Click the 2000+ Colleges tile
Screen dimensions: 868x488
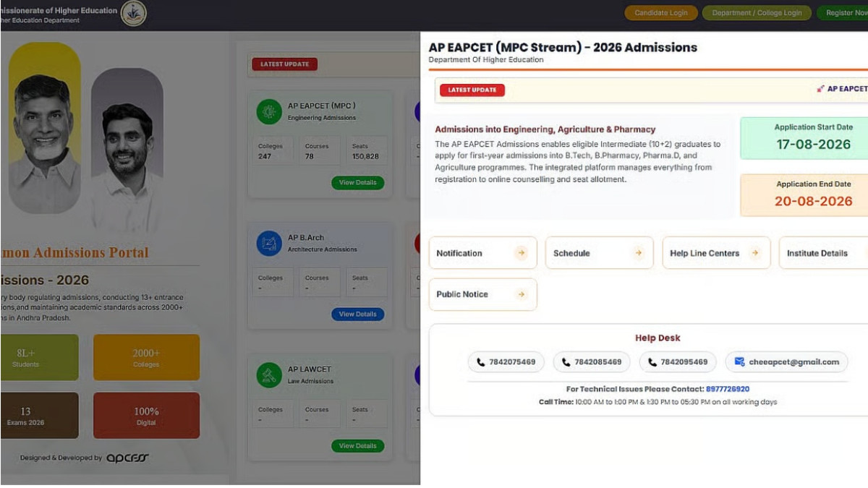click(146, 357)
